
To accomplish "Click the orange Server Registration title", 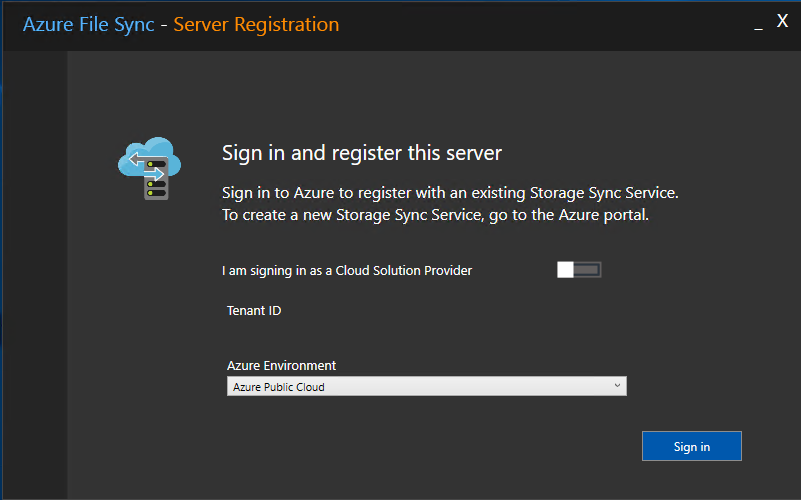I will 256,25.
